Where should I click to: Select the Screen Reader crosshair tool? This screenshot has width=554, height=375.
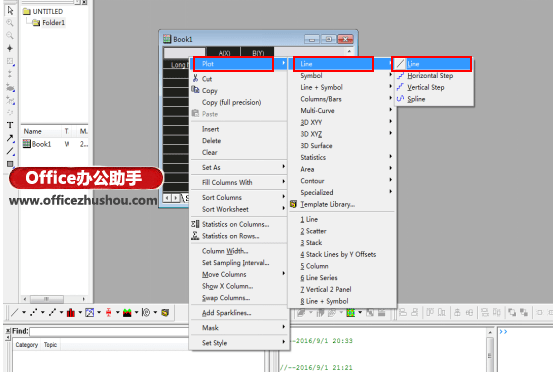tap(10, 48)
